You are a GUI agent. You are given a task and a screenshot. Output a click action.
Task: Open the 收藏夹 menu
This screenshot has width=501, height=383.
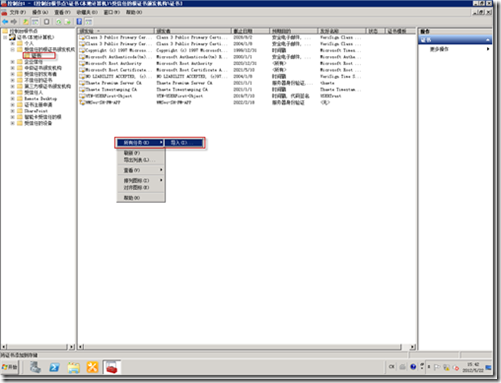click(x=87, y=12)
